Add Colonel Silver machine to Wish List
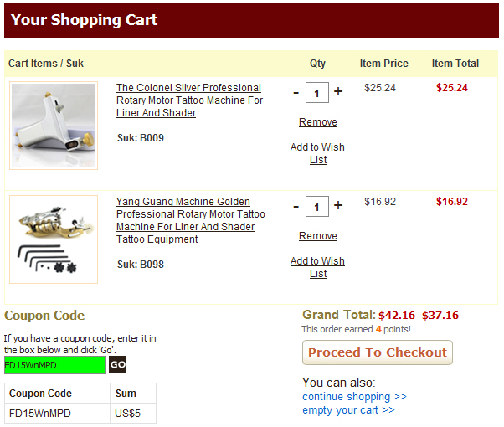Screen dimensions: 504x427 (x=317, y=153)
